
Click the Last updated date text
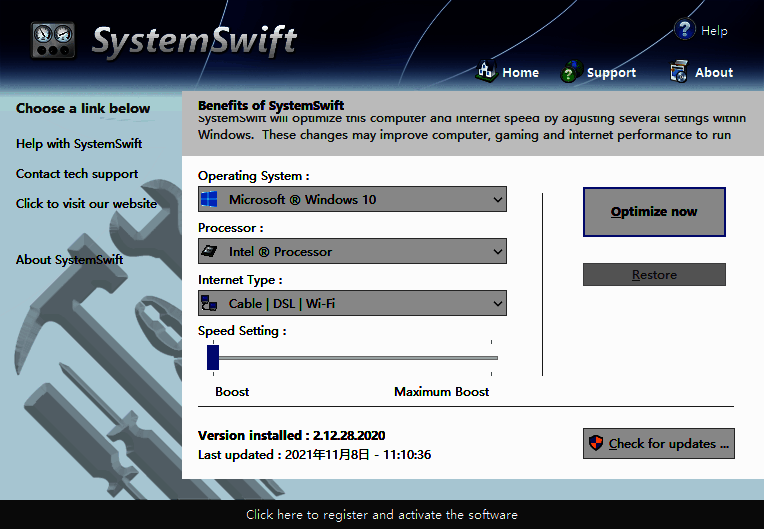pos(314,454)
